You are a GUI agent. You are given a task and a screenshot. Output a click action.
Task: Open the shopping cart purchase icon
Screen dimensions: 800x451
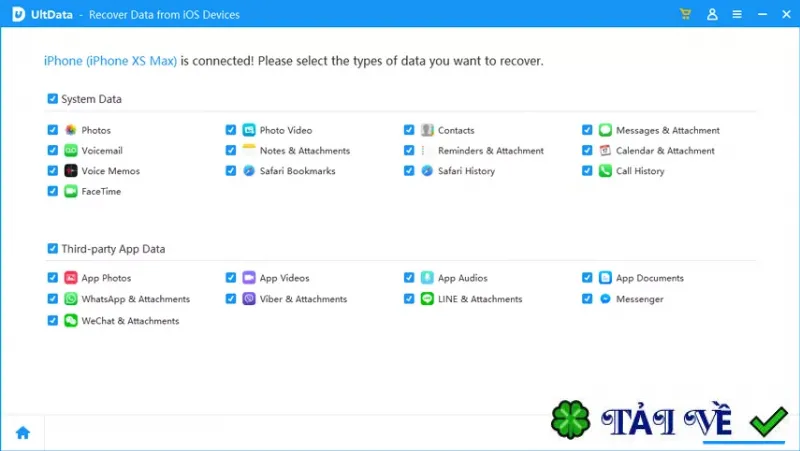[x=685, y=14]
